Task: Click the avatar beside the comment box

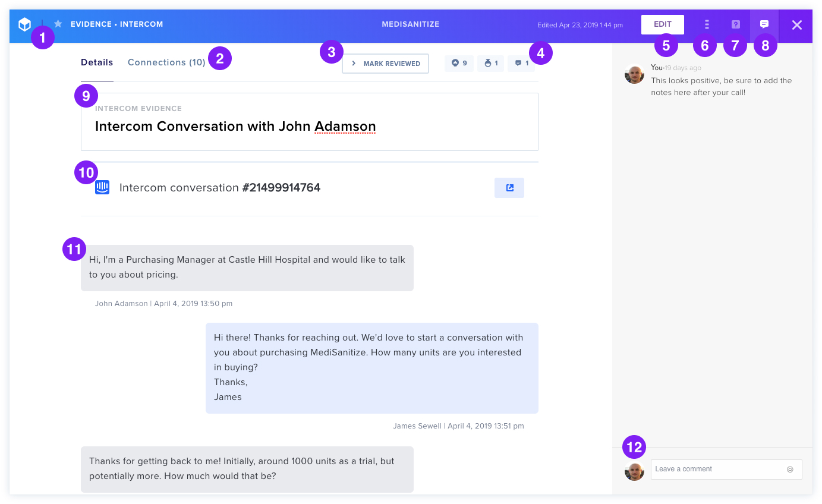Action: click(x=635, y=471)
